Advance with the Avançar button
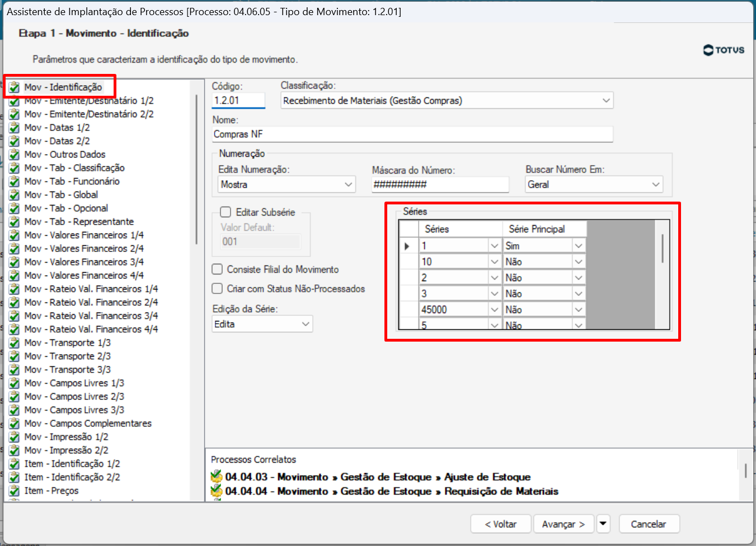Image resolution: width=756 pixels, height=546 pixels. (564, 524)
